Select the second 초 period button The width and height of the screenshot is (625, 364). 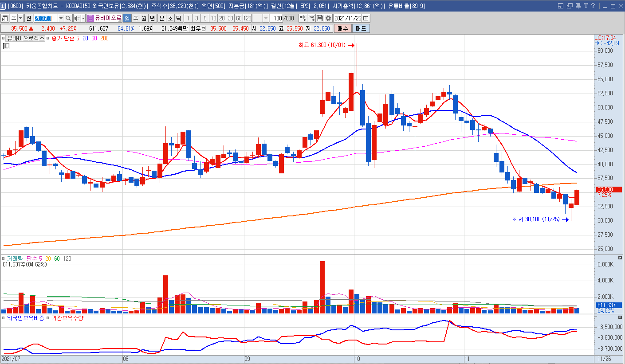(170, 18)
